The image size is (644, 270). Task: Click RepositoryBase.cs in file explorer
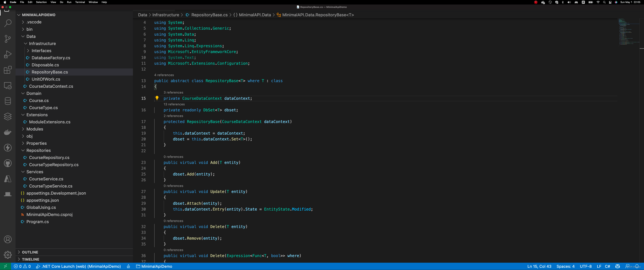pyautogui.click(x=50, y=72)
